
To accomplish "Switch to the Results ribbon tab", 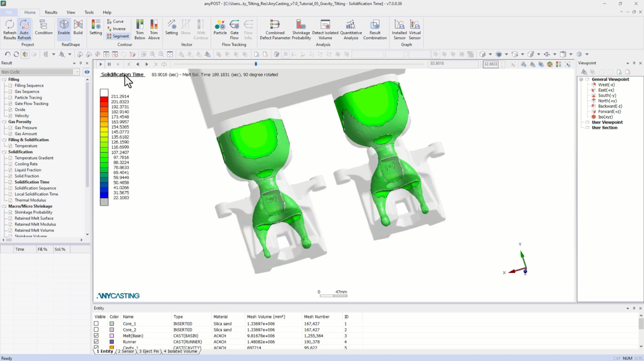I will click(x=51, y=12).
